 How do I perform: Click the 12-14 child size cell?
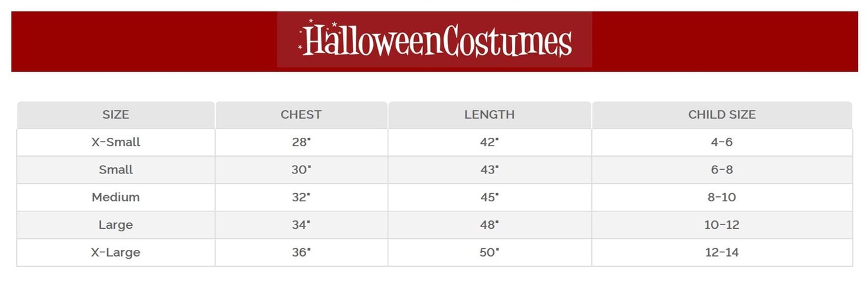[x=722, y=252]
